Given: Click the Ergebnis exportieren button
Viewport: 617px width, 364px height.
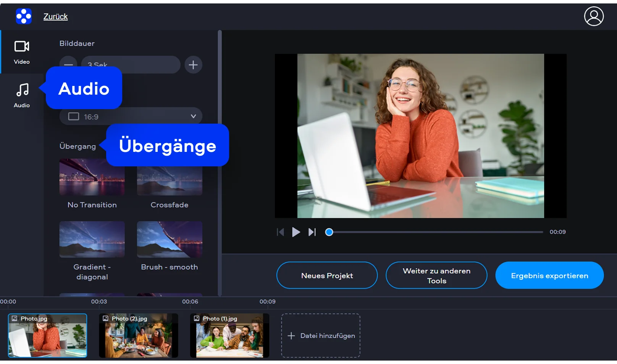Looking at the screenshot, I should [x=549, y=275].
